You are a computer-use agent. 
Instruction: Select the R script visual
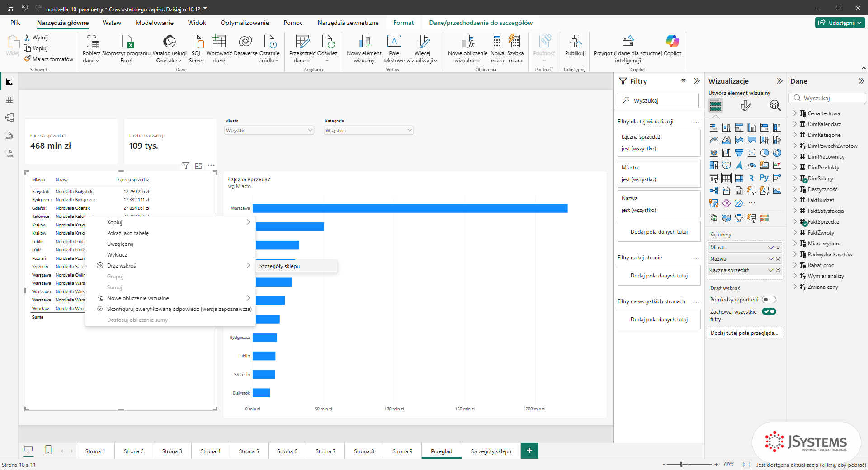pyautogui.click(x=751, y=178)
